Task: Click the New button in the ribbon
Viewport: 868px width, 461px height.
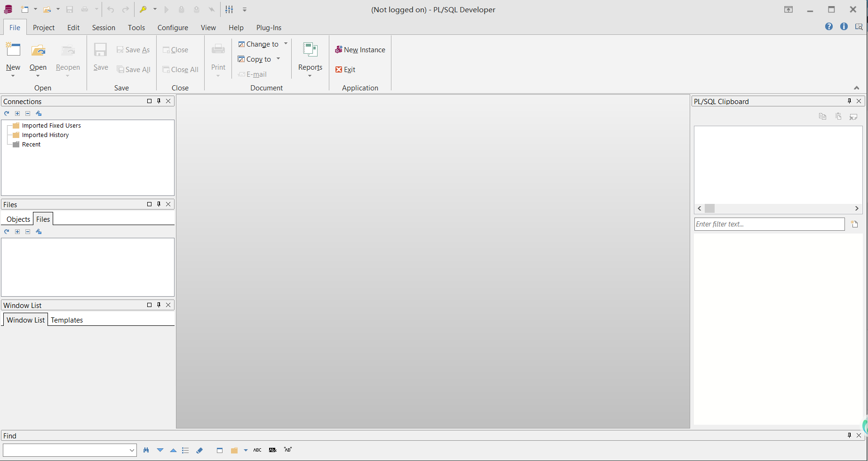Action: (x=13, y=60)
